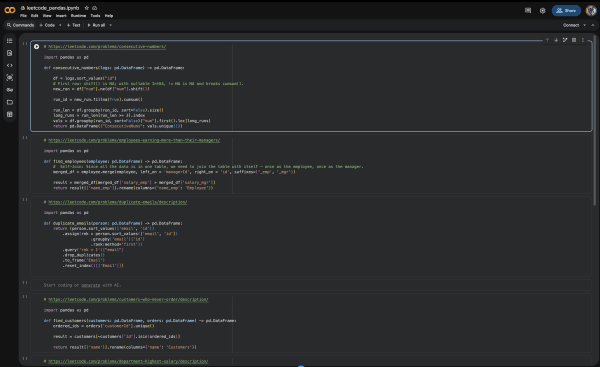
Task: Click Run all button
Action: pos(96,25)
